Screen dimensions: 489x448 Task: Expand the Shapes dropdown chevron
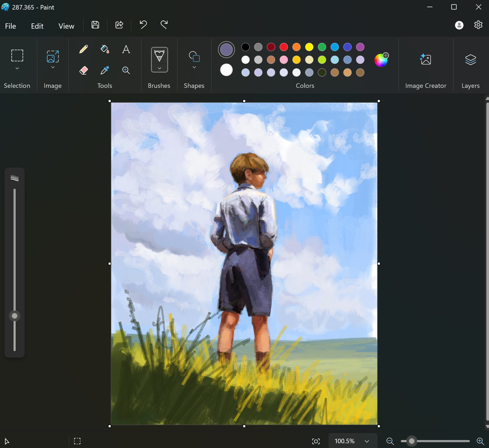point(194,67)
